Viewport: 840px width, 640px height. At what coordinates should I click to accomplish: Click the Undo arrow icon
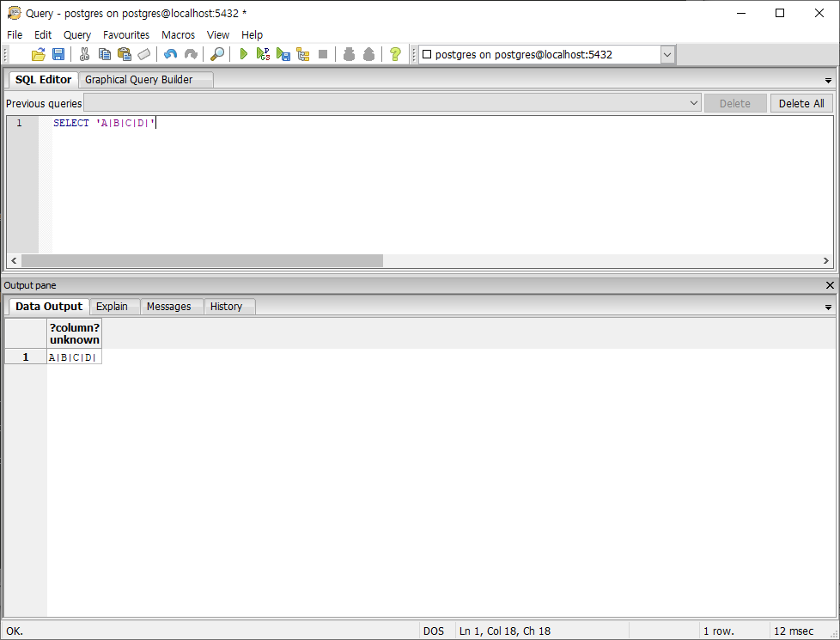click(x=170, y=54)
